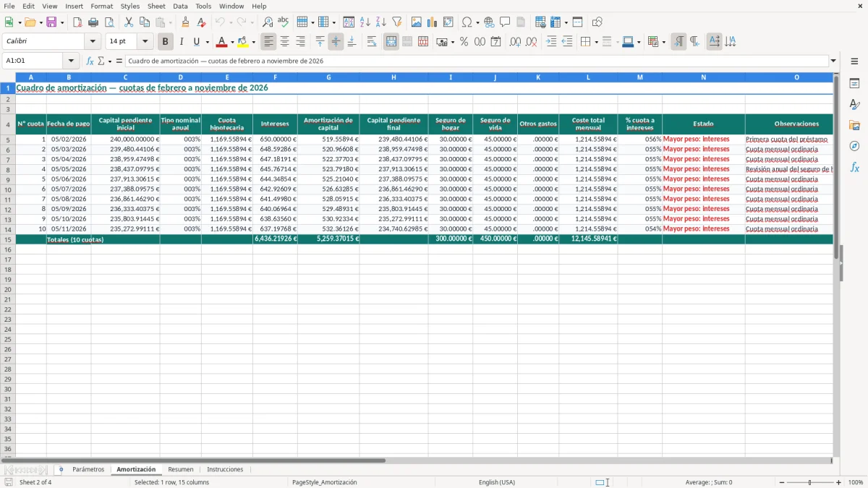Open Print Preview toggle
This screenshot has width=868, height=488.
(109, 22)
